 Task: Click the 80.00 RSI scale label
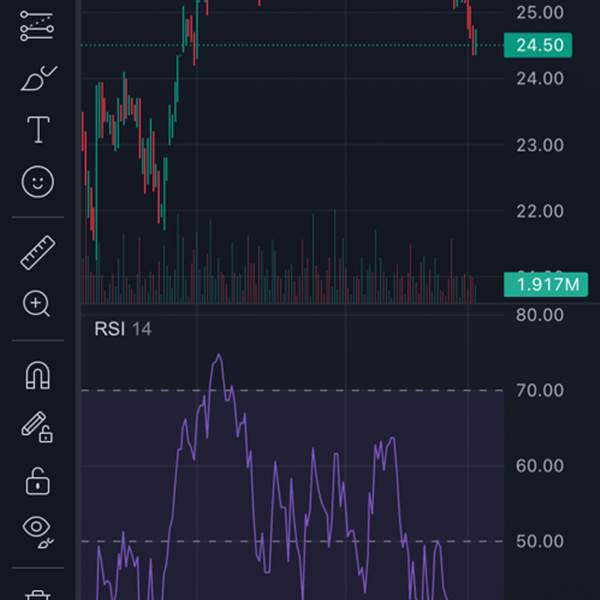tap(539, 316)
